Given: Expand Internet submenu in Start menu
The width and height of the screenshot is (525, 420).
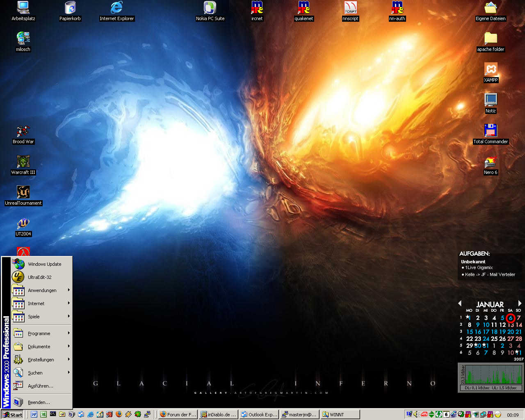Looking at the screenshot, I should click(41, 304).
